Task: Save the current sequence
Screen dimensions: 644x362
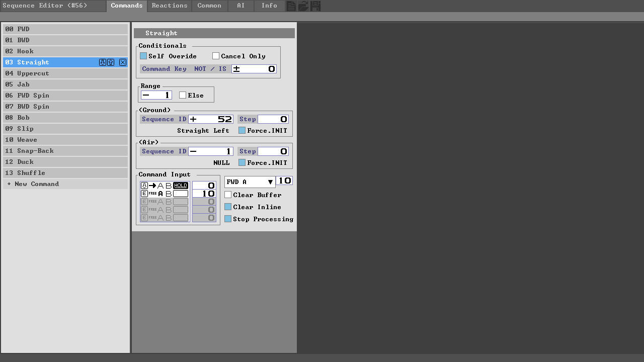Action: point(315,6)
